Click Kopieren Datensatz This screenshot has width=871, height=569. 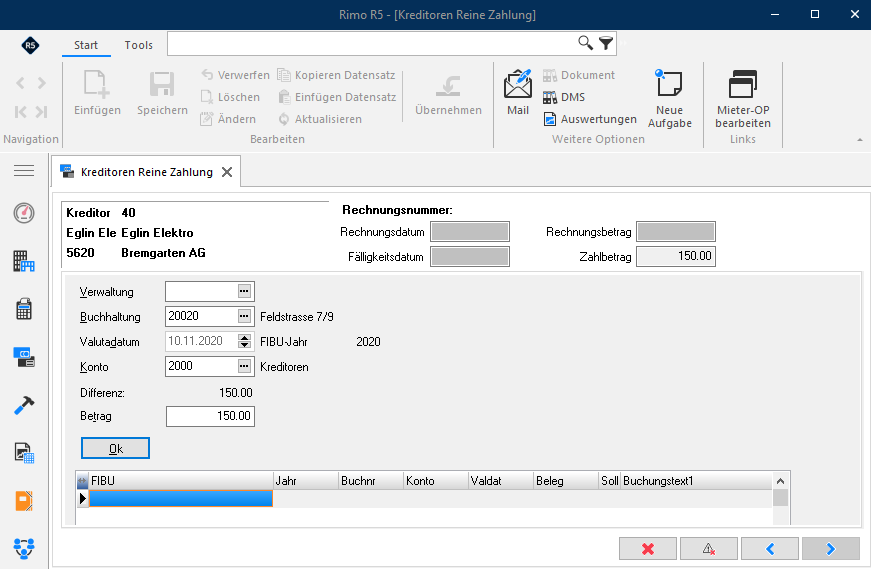pyautogui.click(x=337, y=75)
